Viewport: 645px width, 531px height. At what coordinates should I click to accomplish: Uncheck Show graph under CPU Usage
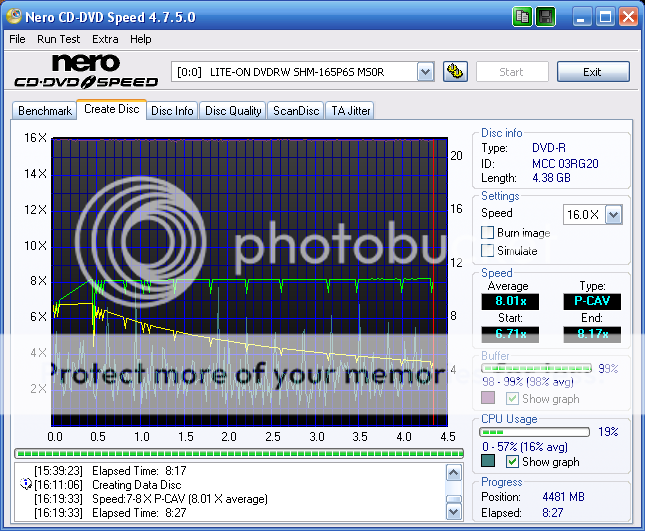512,462
